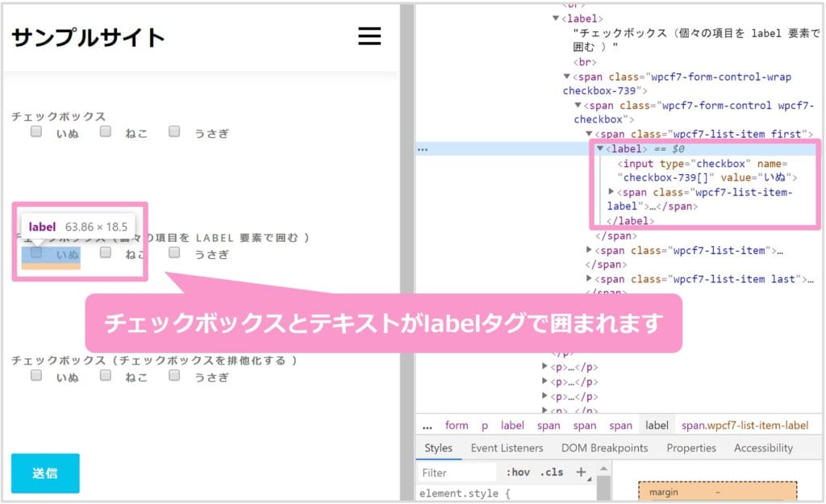Click the うさぎ text in the first group
Viewport: 826px width, 504px height.
point(212,133)
